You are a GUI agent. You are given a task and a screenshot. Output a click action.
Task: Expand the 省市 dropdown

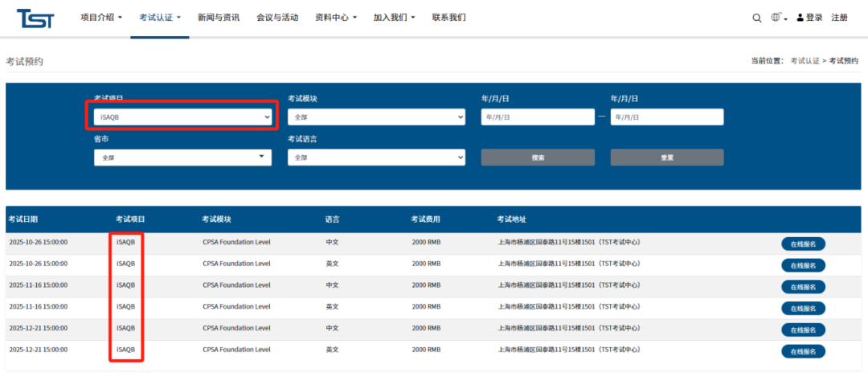182,158
